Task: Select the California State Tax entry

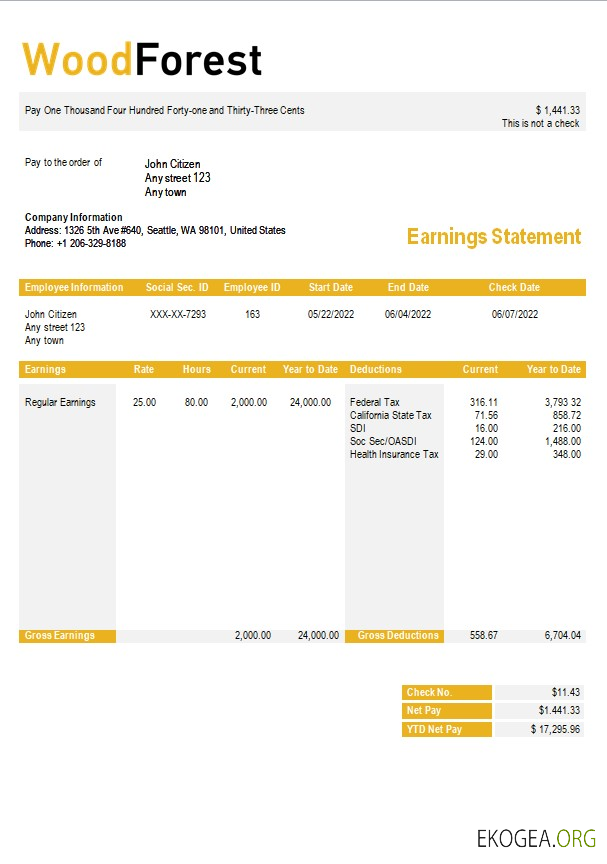Action: pyautogui.click(x=391, y=415)
